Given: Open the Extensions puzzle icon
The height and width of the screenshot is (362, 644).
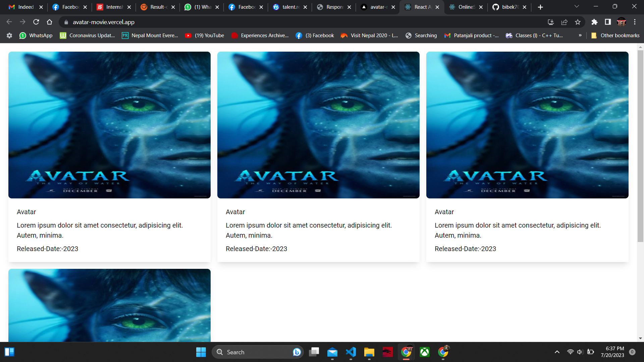Looking at the screenshot, I should [594, 22].
